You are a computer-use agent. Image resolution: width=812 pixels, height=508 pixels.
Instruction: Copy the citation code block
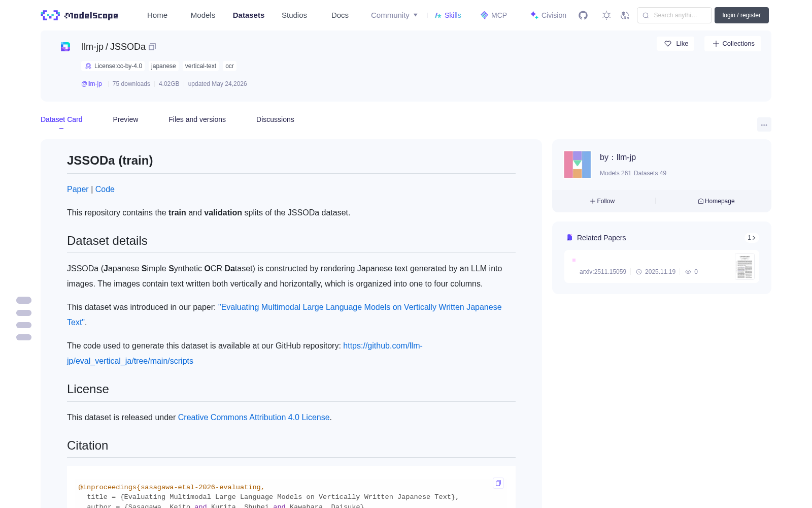[498, 483]
